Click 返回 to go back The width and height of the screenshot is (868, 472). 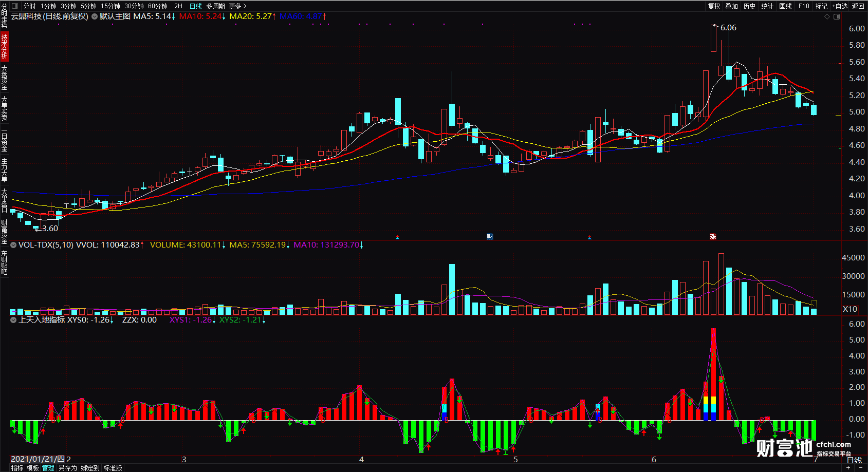[858, 6]
